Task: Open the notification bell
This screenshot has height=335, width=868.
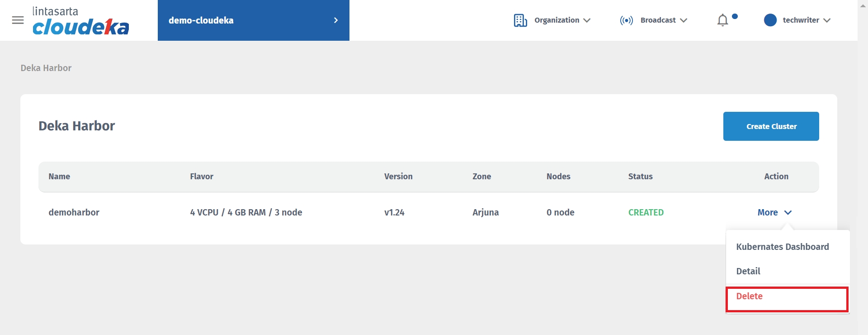Action: tap(722, 20)
